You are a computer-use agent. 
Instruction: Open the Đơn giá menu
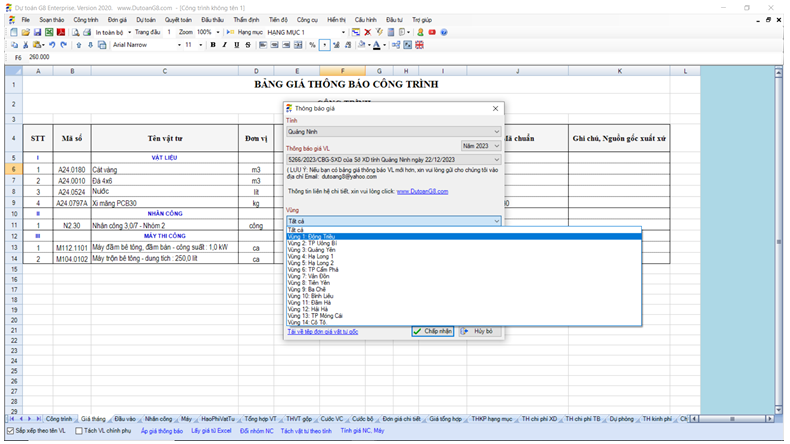117,20
